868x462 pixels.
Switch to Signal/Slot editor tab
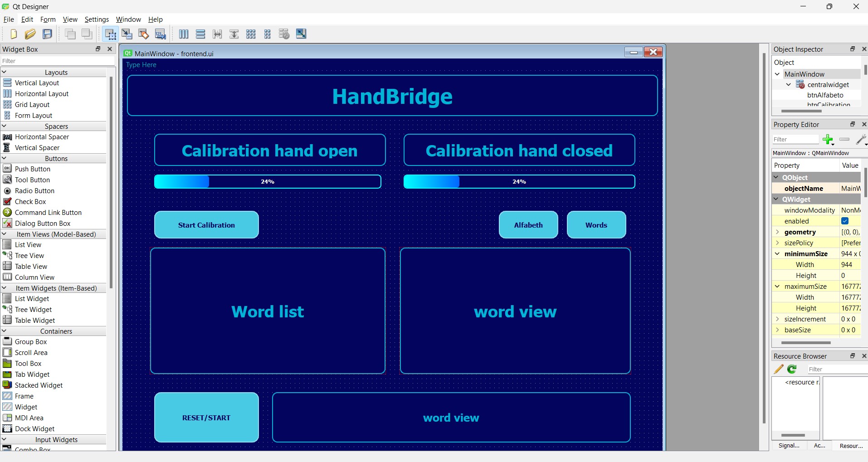coord(789,446)
